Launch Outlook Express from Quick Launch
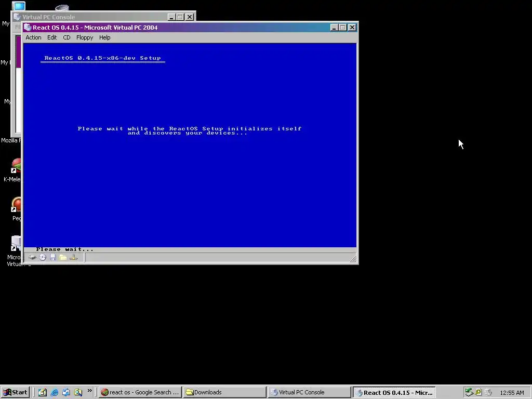This screenshot has width=532, height=399. (x=66, y=392)
